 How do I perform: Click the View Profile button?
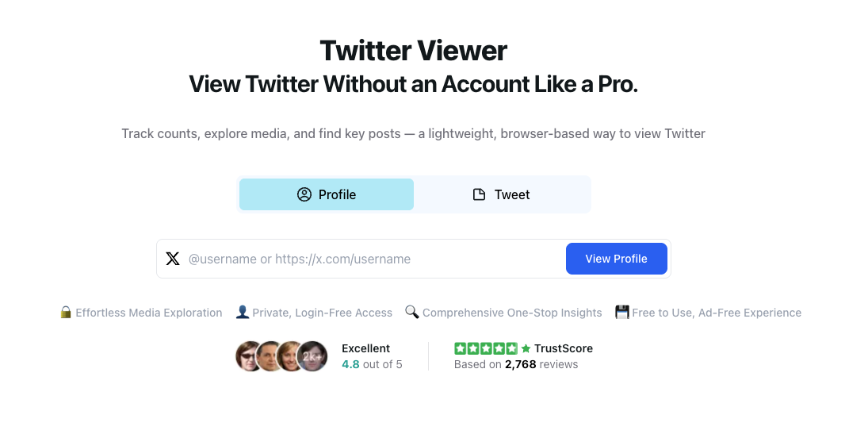(616, 259)
